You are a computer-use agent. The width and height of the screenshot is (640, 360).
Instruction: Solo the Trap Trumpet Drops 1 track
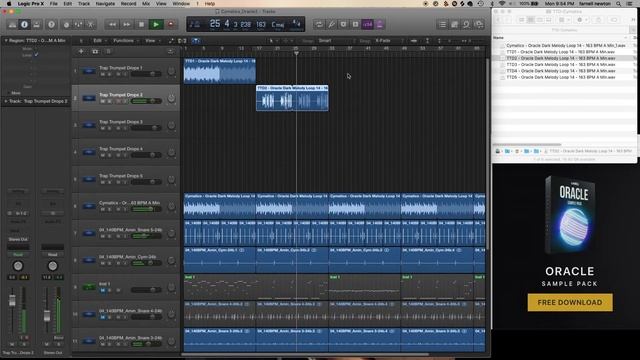click(109, 74)
